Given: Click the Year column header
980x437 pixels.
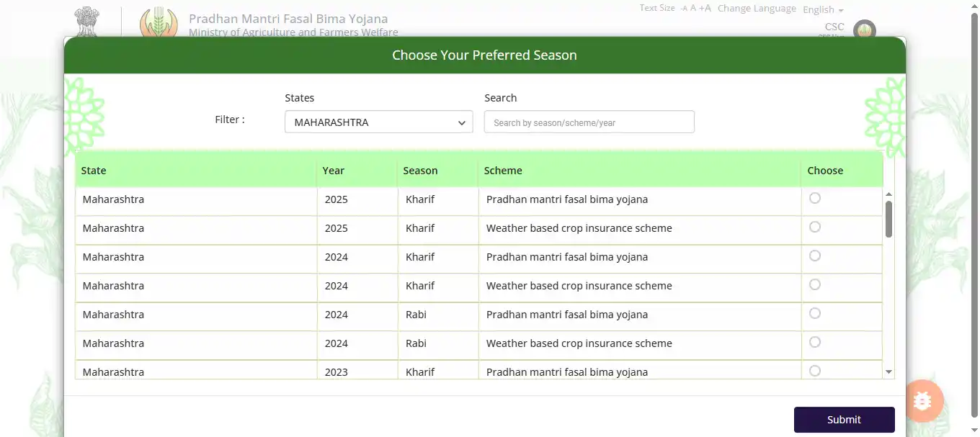Looking at the screenshot, I should [334, 171].
